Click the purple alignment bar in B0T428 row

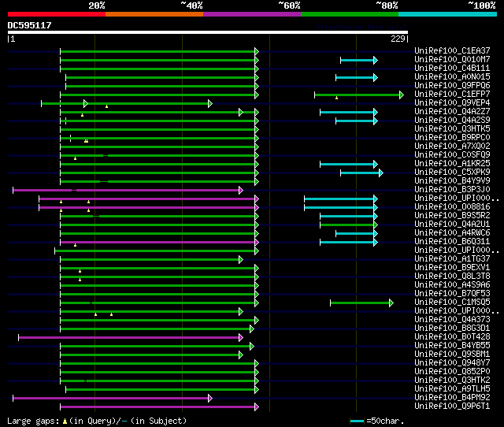[x=131, y=338]
